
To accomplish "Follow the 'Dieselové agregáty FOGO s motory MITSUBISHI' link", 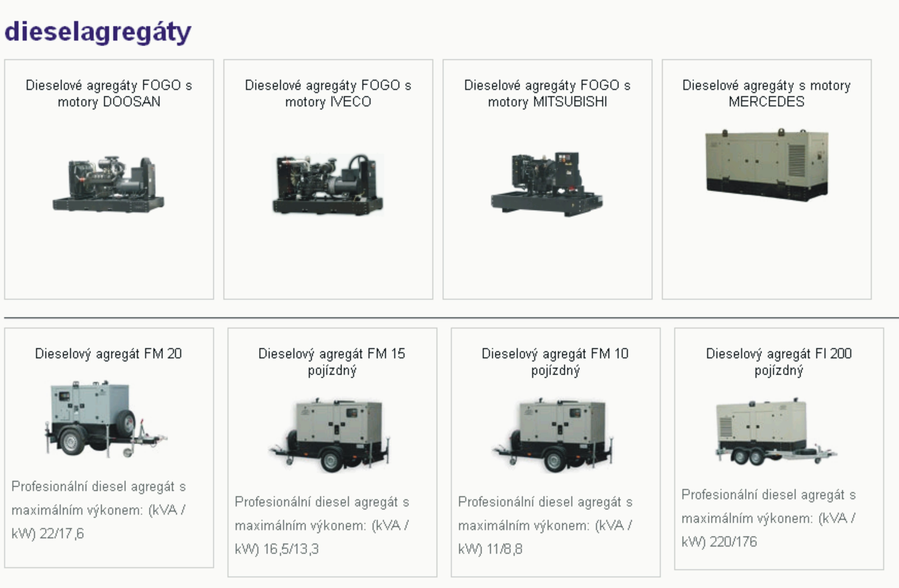I will point(547,94).
